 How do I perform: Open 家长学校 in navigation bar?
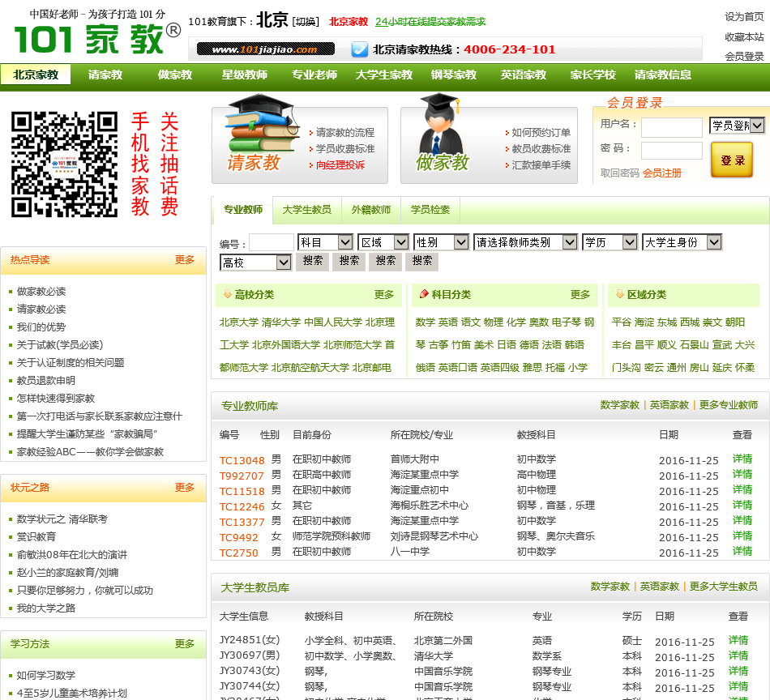(x=592, y=75)
